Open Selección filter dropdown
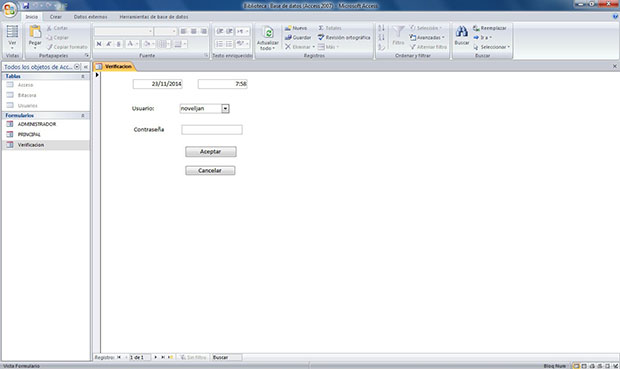Image resolution: width=620 pixels, height=369 pixels. tap(425, 28)
